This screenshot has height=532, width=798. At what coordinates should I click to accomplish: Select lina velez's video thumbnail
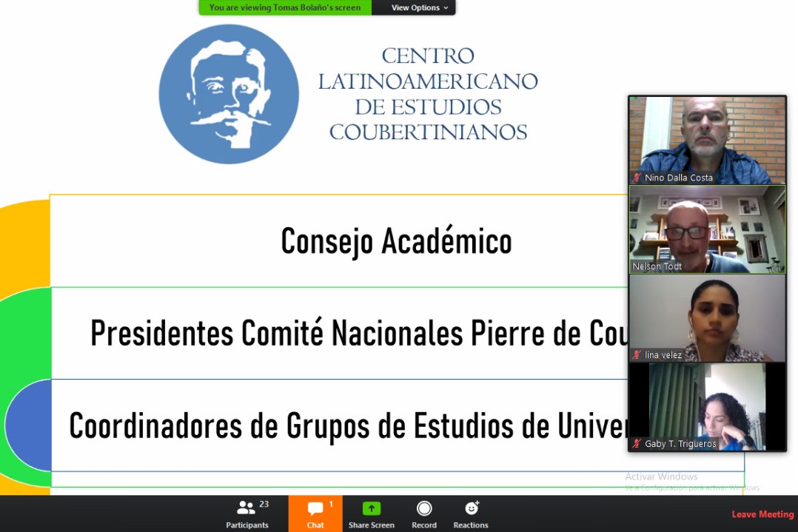pos(708,318)
